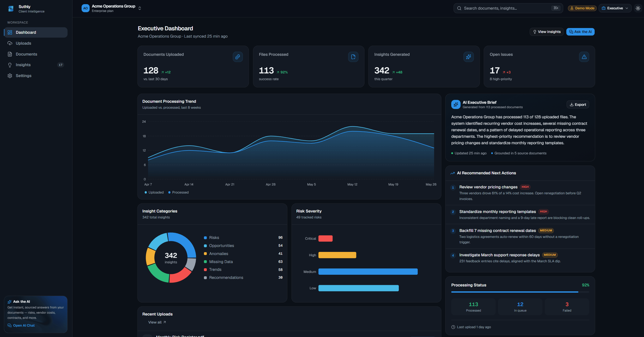Go to Uploads in the sidebar
Image resolution: width=644 pixels, height=337 pixels.
[36, 43]
